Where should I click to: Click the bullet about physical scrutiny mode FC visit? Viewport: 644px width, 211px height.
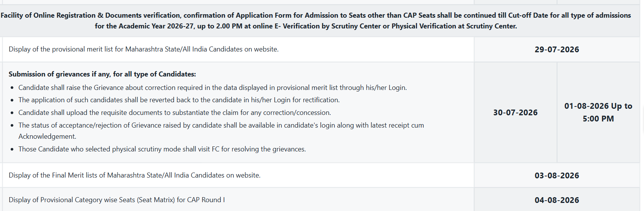tap(162, 149)
